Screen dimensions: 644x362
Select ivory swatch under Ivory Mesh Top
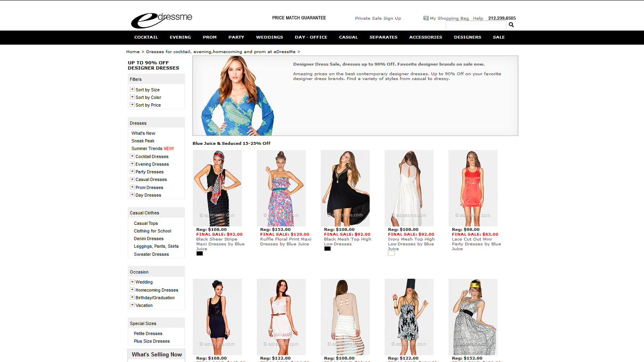[x=391, y=253]
